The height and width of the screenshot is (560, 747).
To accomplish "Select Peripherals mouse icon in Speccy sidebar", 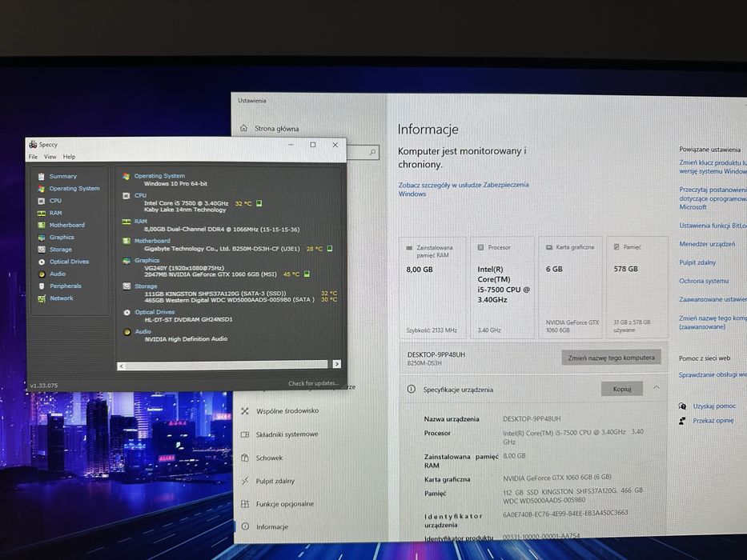I will [x=42, y=286].
